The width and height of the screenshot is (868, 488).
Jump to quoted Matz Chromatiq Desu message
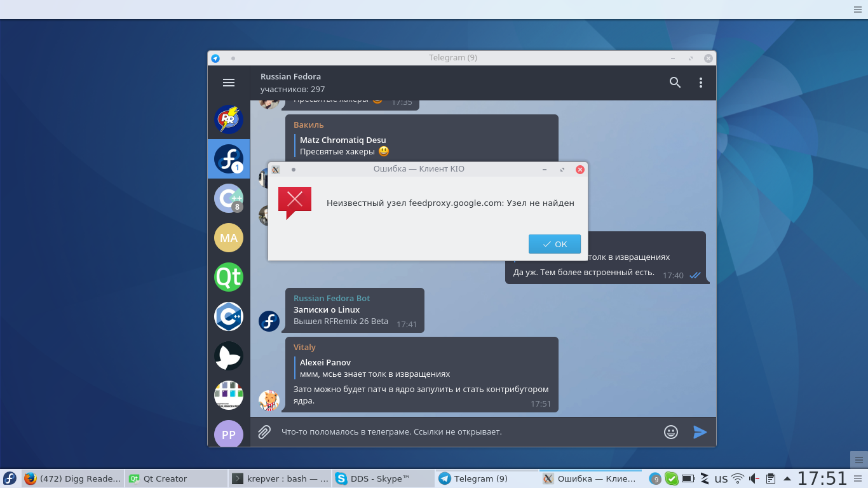pos(343,146)
